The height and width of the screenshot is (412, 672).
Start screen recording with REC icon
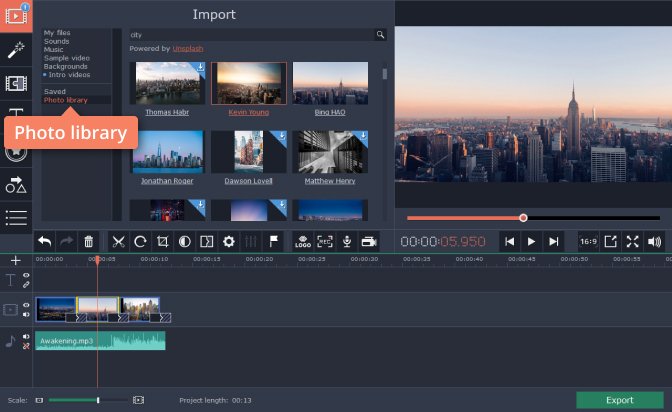pyautogui.click(x=325, y=242)
